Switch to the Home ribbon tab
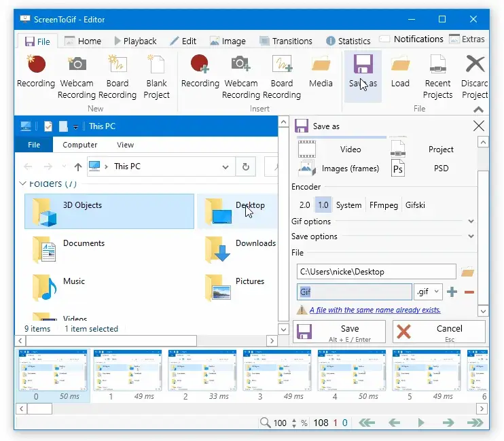 pyautogui.click(x=84, y=41)
